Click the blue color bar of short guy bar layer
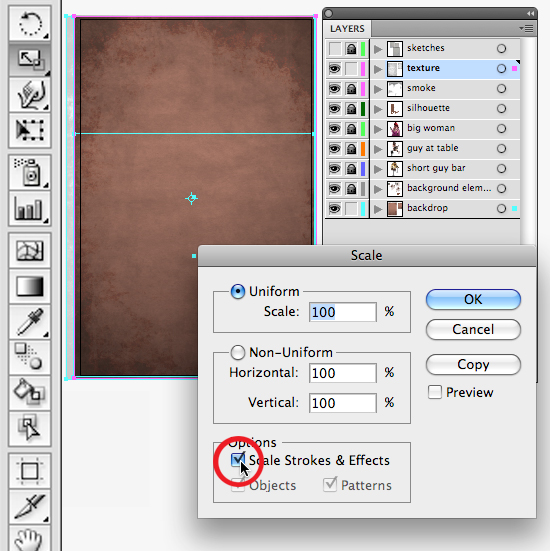 click(363, 169)
